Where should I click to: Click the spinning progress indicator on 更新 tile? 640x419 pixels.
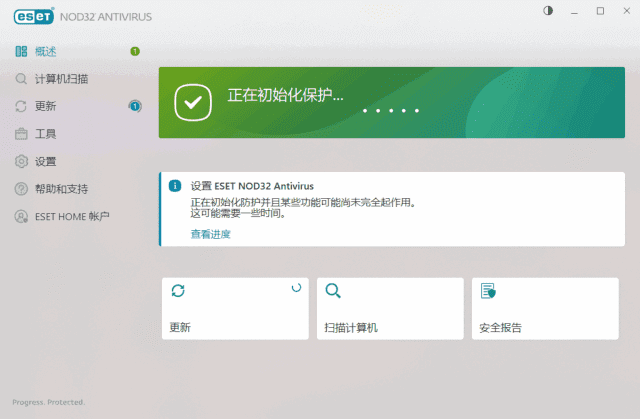[x=295, y=287]
